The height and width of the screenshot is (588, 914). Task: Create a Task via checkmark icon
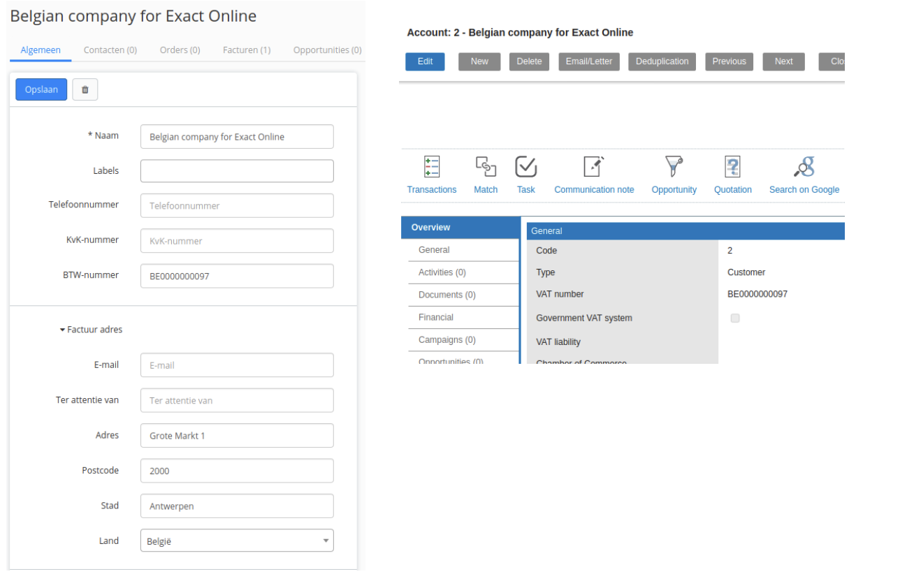click(526, 167)
